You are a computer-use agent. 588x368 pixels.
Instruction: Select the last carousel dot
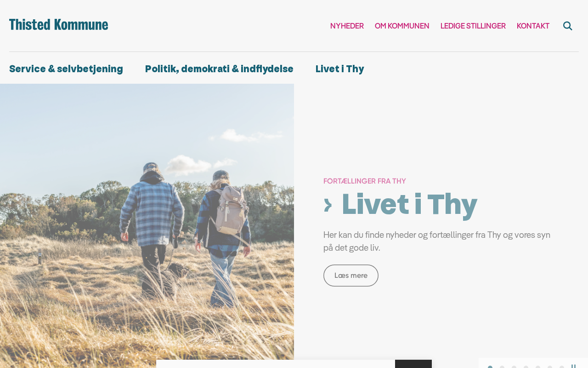[x=562, y=367]
